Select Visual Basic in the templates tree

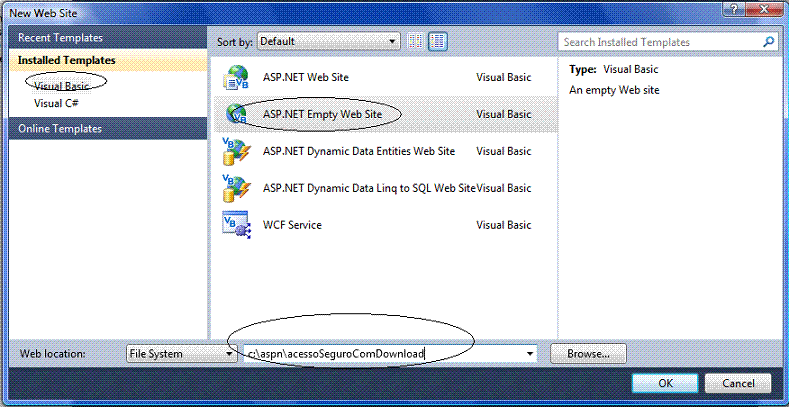tap(61, 86)
